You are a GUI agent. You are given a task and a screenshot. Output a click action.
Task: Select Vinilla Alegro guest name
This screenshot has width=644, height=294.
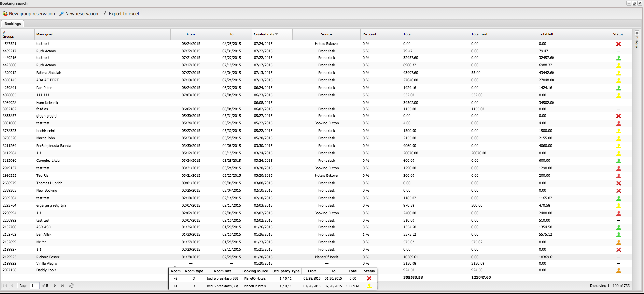click(47, 263)
